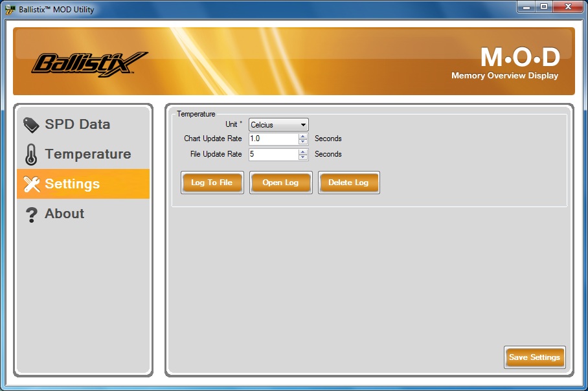Click the "File Update Rate" label
Viewport: 588px width, 391px height.
point(216,154)
